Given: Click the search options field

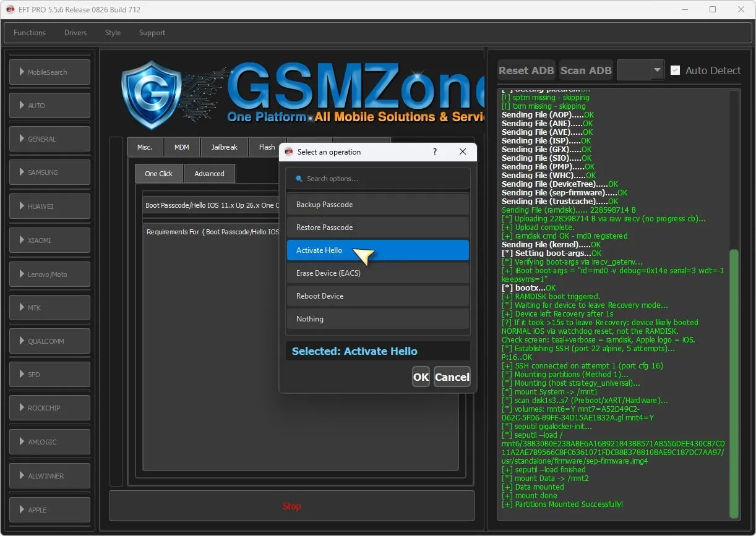Looking at the screenshot, I should point(378,179).
